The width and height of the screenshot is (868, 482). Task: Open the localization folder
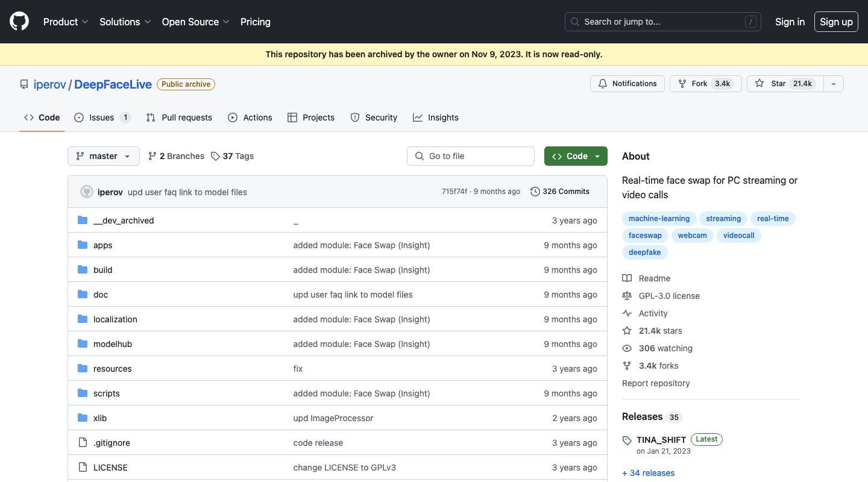point(115,319)
